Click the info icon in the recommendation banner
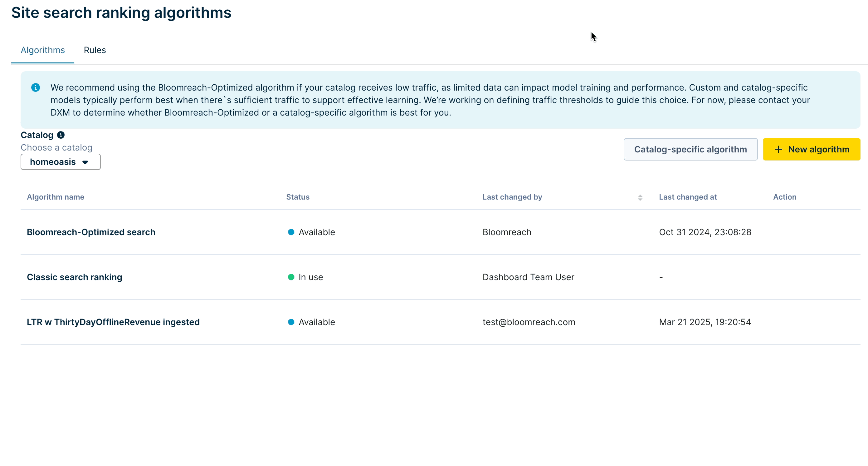Viewport: 868px width, 466px height. pyautogui.click(x=35, y=88)
